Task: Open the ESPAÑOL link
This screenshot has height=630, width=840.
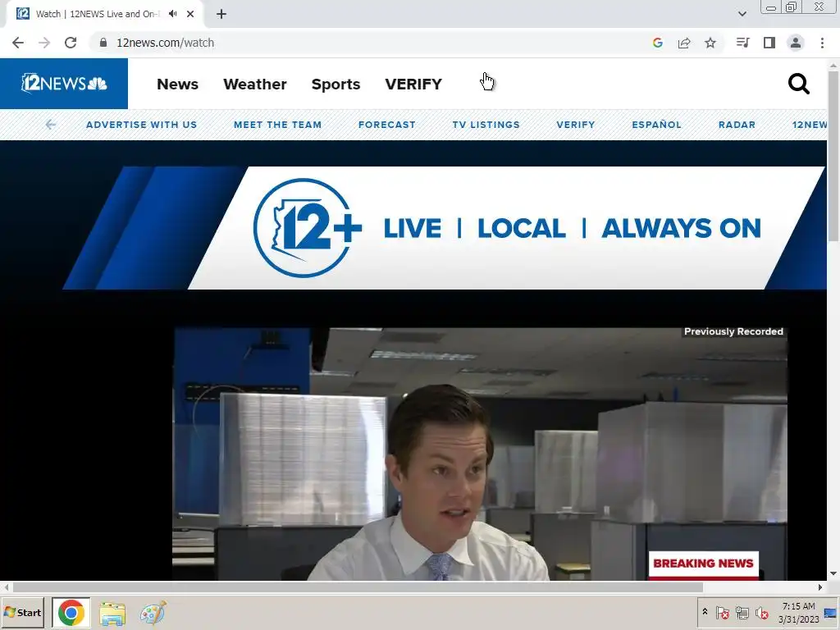Action: (x=656, y=125)
